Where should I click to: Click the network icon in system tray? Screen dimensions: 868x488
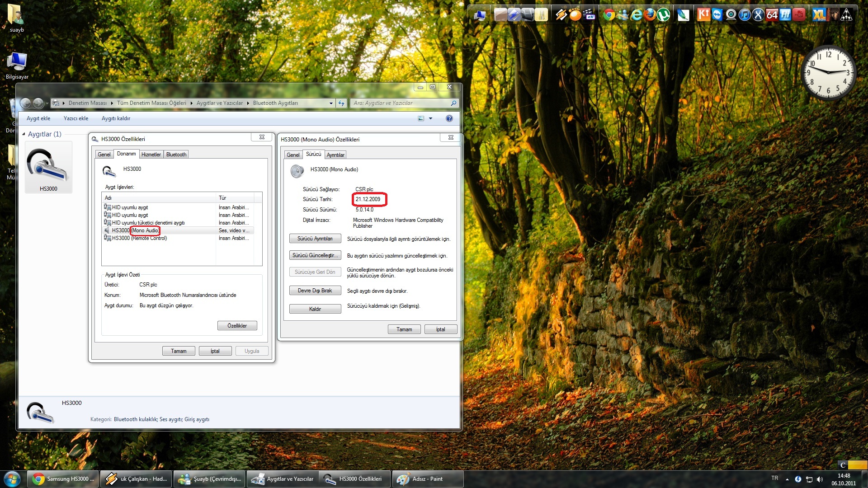click(x=809, y=479)
